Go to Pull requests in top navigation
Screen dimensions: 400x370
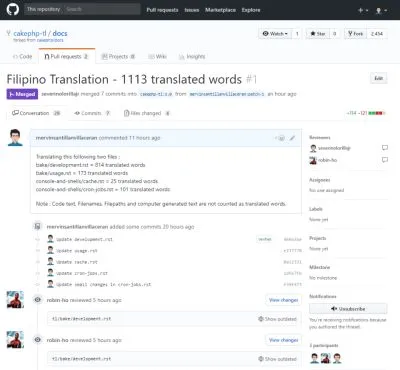[162, 10]
